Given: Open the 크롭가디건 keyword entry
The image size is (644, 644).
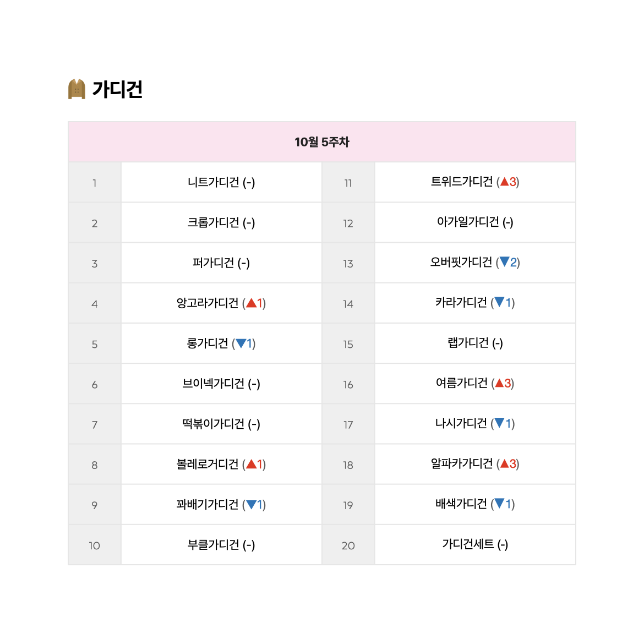Looking at the screenshot, I should [x=221, y=222].
